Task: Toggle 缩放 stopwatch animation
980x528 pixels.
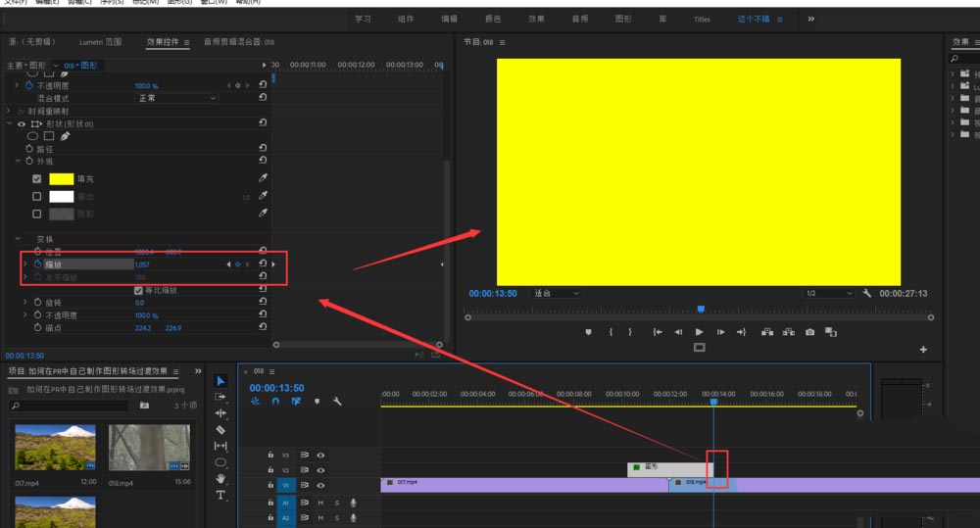Action: click(37, 264)
